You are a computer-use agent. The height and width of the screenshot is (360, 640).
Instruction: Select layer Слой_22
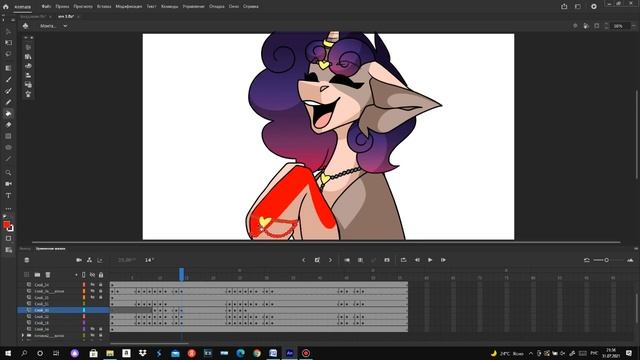click(42, 317)
